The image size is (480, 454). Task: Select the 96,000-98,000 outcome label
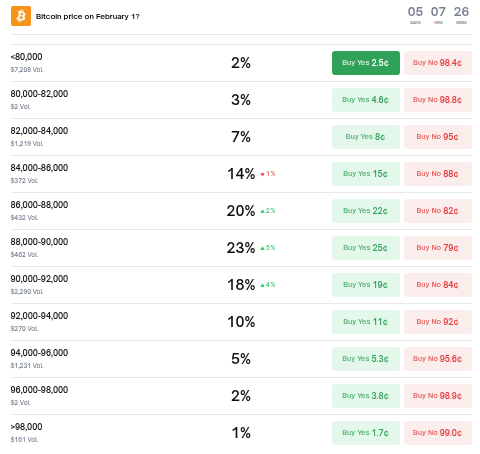(39, 390)
